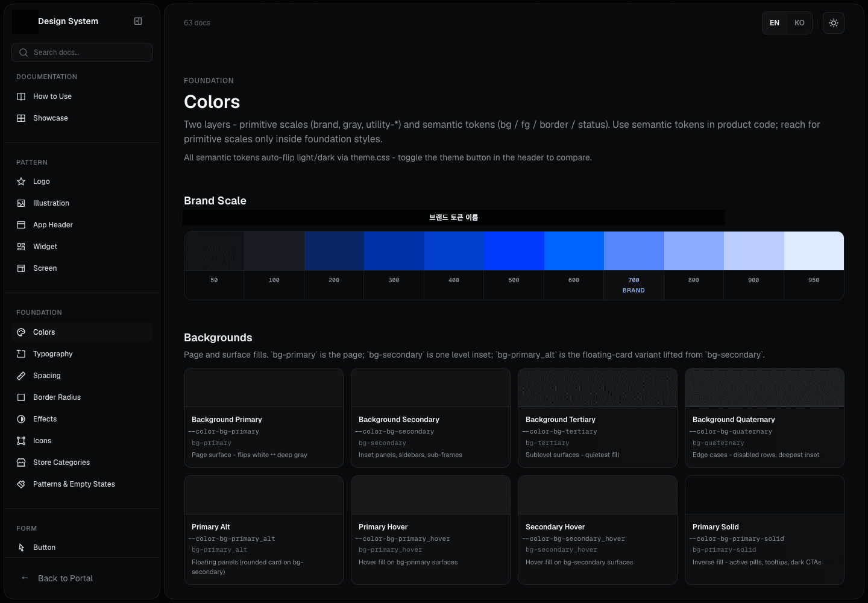Click the Widget icon in sidebar
The width and height of the screenshot is (868, 603).
(21, 247)
